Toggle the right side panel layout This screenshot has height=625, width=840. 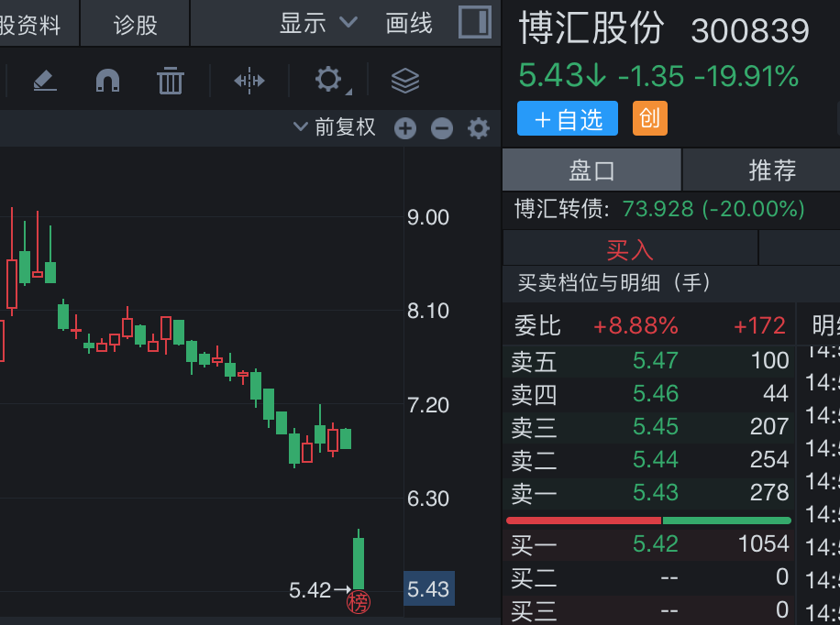point(475,22)
